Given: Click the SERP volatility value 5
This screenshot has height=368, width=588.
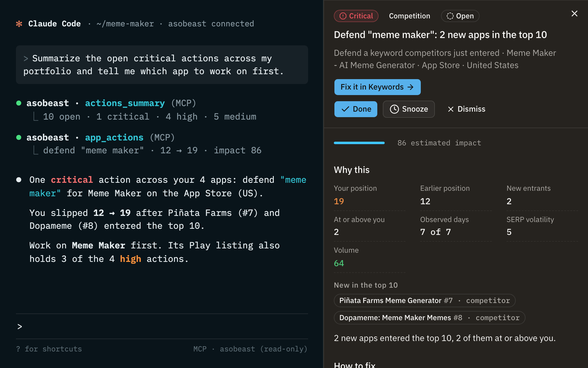Looking at the screenshot, I should click(509, 232).
